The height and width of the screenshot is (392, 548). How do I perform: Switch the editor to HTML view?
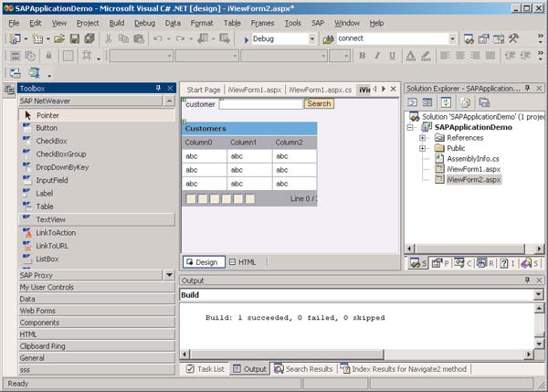pyautogui.click(x=242, y=262)
